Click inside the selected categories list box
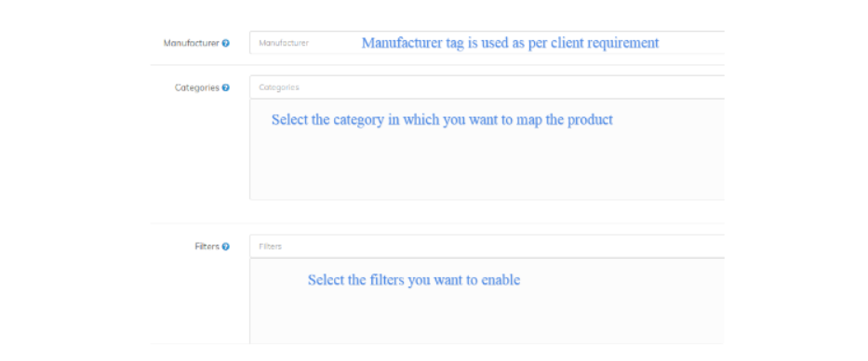This screenshot has height=361, width=868. point(487,150)
